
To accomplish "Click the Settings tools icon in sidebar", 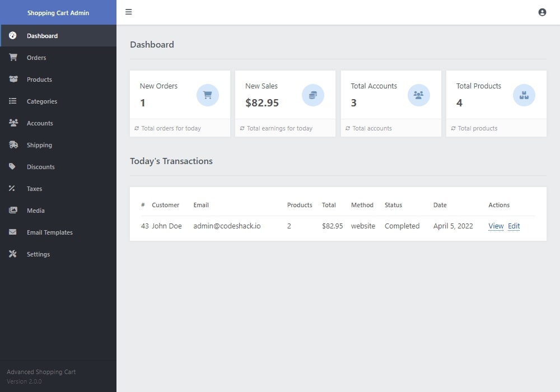I will tap(12, 254).
